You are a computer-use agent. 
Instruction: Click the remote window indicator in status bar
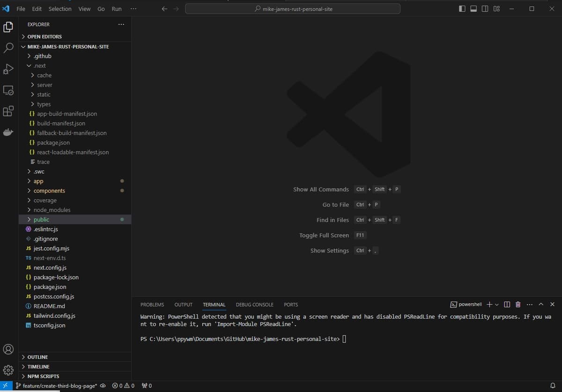(x=6, y=386)
